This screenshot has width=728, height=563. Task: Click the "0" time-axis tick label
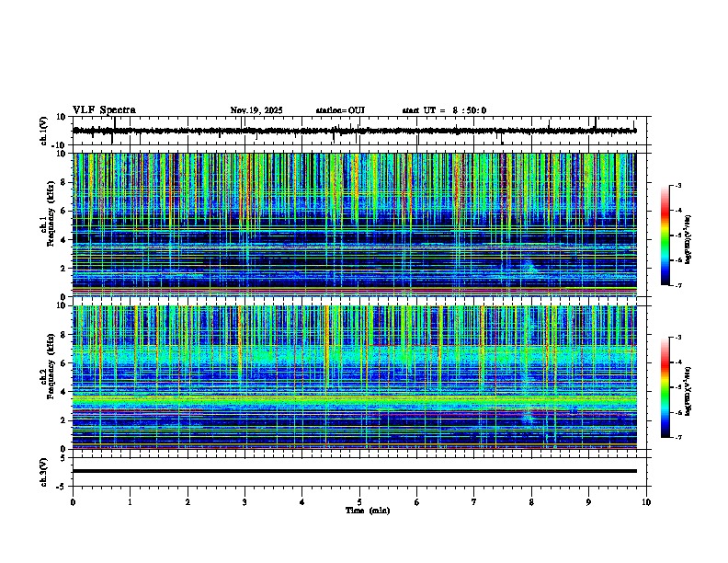[x=73, y=502]
